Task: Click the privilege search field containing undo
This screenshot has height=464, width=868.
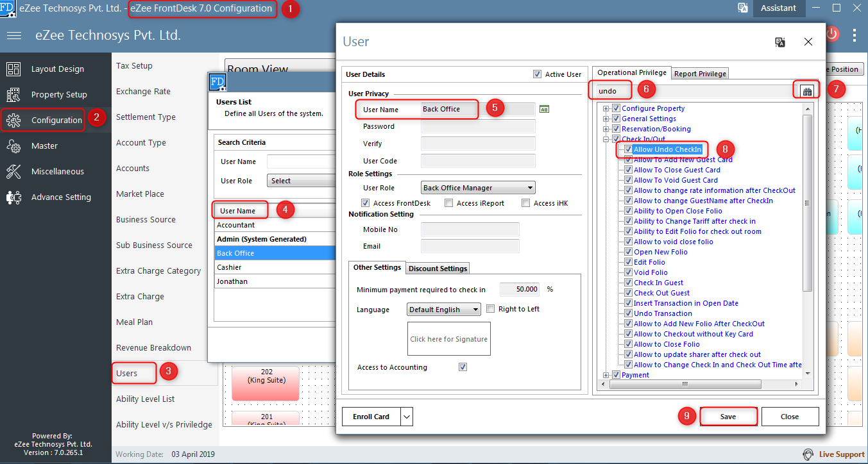Action: coord(696,91)
